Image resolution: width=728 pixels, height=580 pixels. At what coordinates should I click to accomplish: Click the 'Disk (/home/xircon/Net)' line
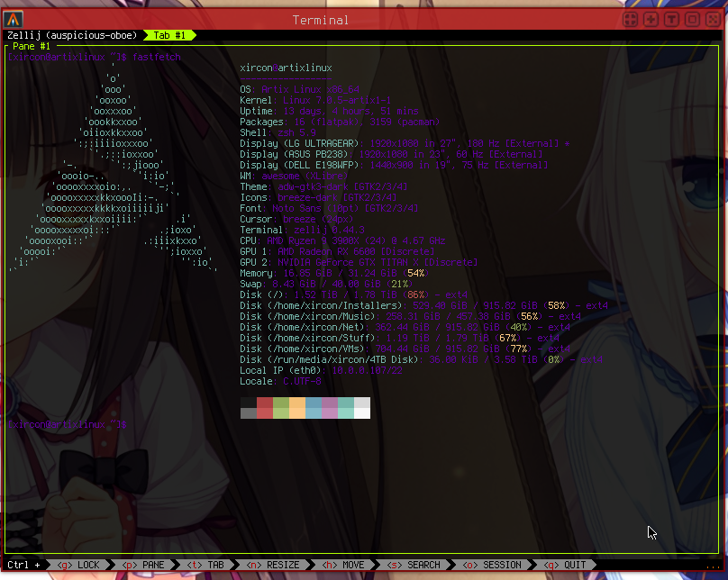pos(405,327)
